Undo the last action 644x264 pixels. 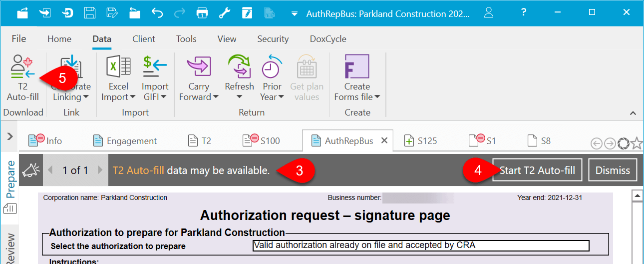click(157, 13)
